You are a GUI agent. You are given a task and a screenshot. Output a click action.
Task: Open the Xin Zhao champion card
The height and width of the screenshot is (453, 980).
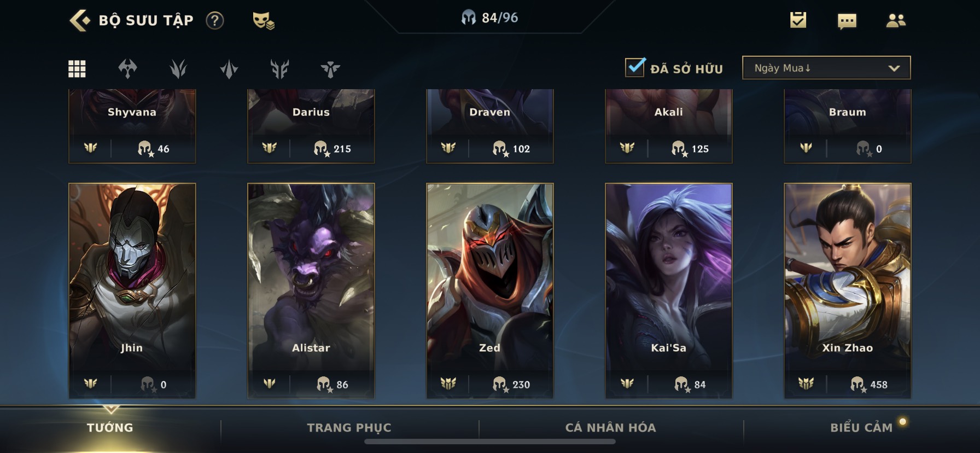coord(848,291)
